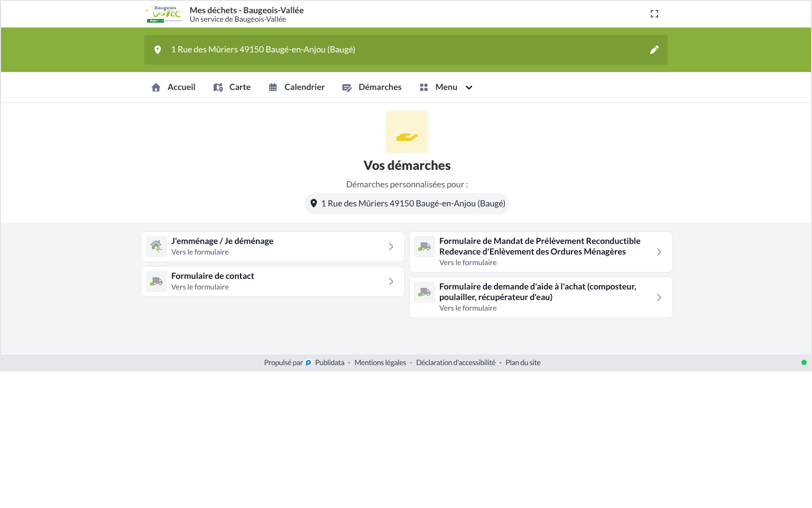Open Formulaire de contact chevron arrow
Viewport: 812px width, 508px height.
coord(391,282)
